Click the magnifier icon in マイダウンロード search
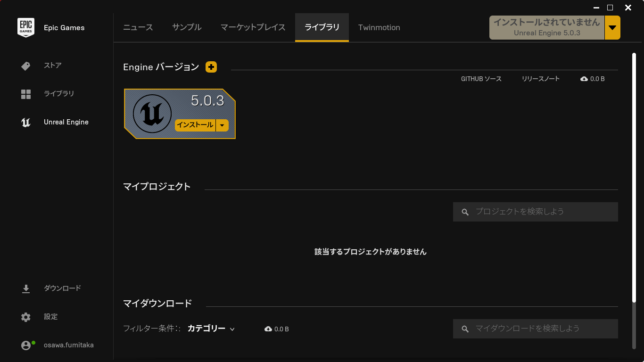644x362 pixels. coord(465,329)
